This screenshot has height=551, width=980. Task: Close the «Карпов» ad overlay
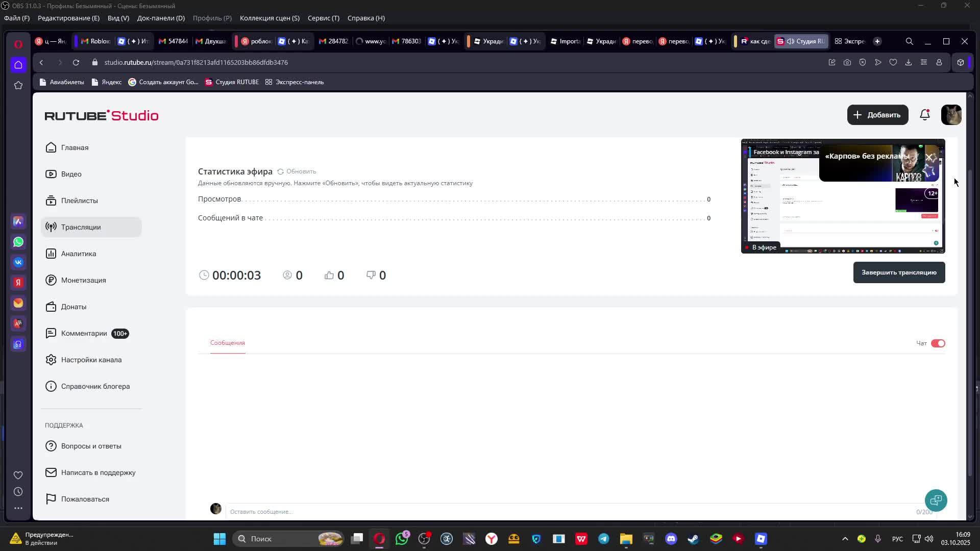click(x=929, y=157)
